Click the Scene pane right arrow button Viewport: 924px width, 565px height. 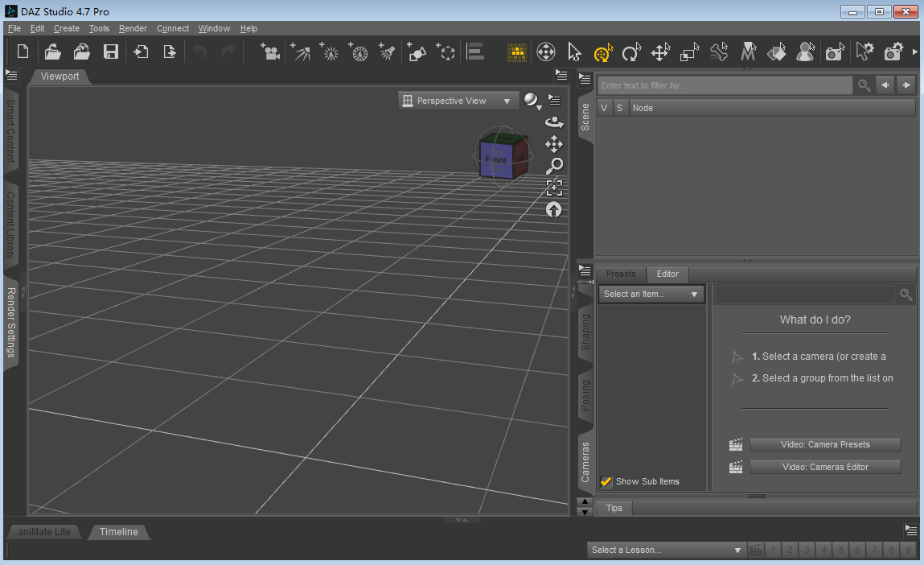[906, 85]
